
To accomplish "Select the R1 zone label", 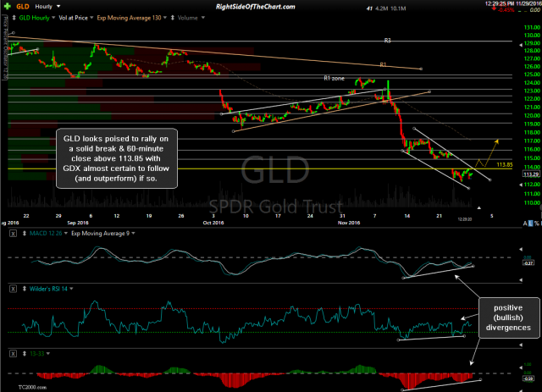I will point(334,79).
